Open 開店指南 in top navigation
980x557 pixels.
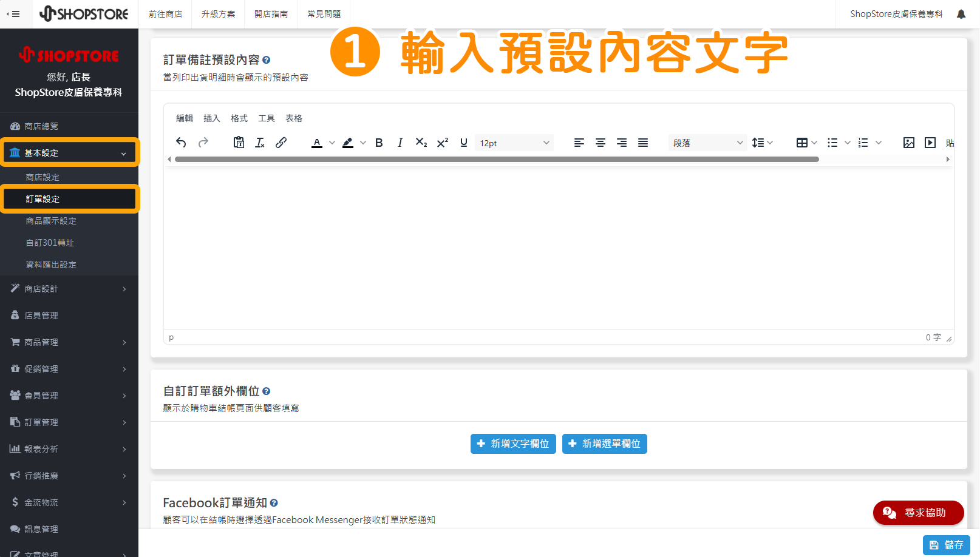point(271,14)
